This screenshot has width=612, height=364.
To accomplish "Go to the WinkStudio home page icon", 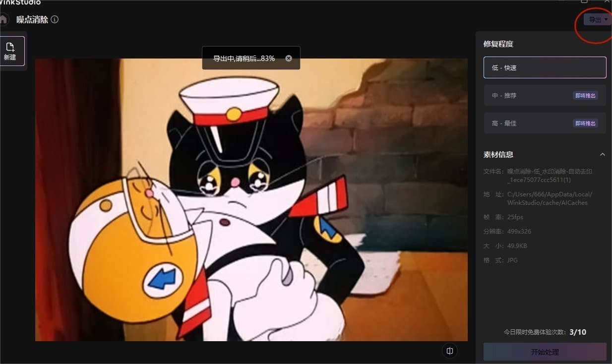I will (x=3, y=20).
